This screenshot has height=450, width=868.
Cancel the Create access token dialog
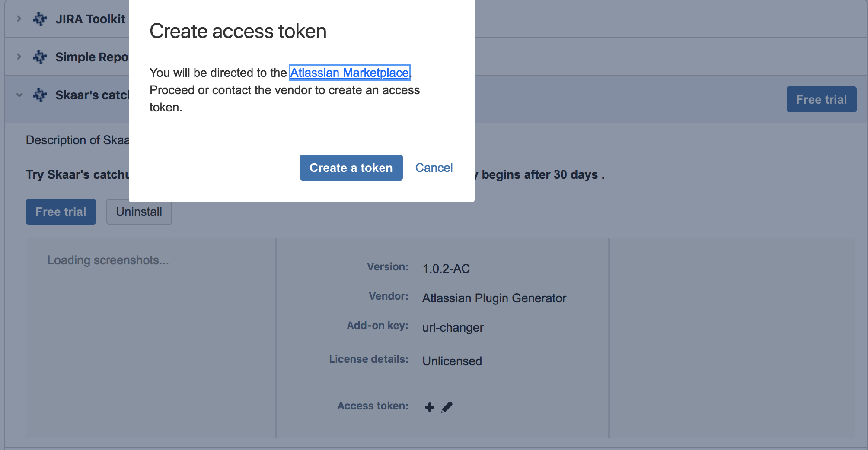pyautogui.click(x=434, y=168)
